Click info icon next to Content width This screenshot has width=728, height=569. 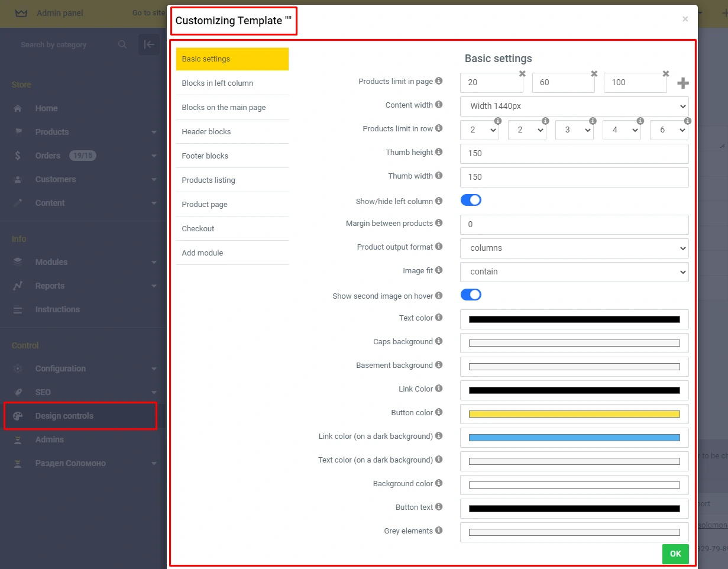coord(439,105)
